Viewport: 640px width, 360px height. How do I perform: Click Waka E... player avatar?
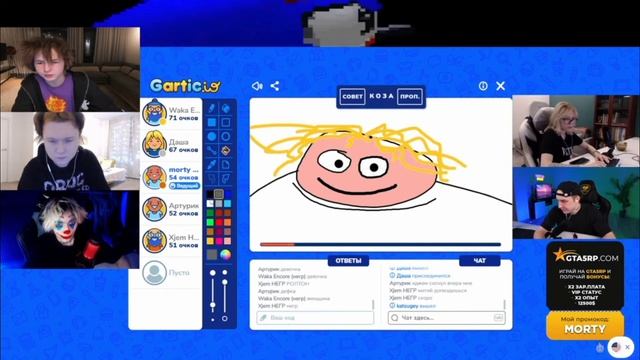tap(154, 112)
